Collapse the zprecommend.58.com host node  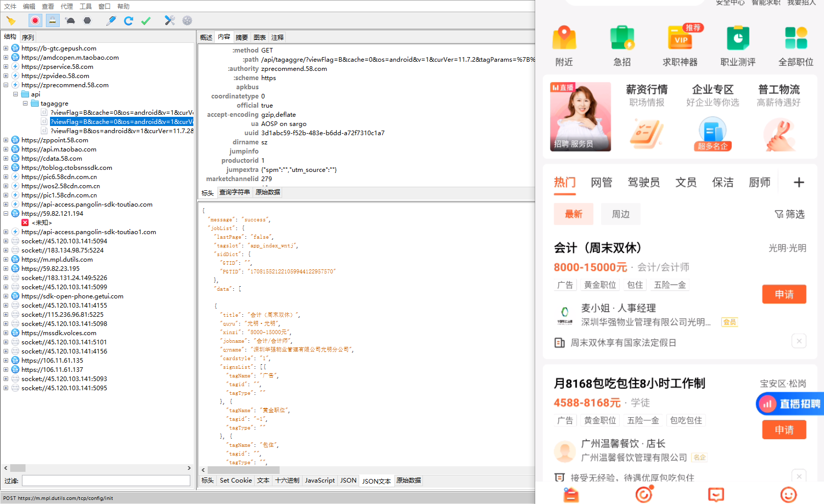(6, 85)
